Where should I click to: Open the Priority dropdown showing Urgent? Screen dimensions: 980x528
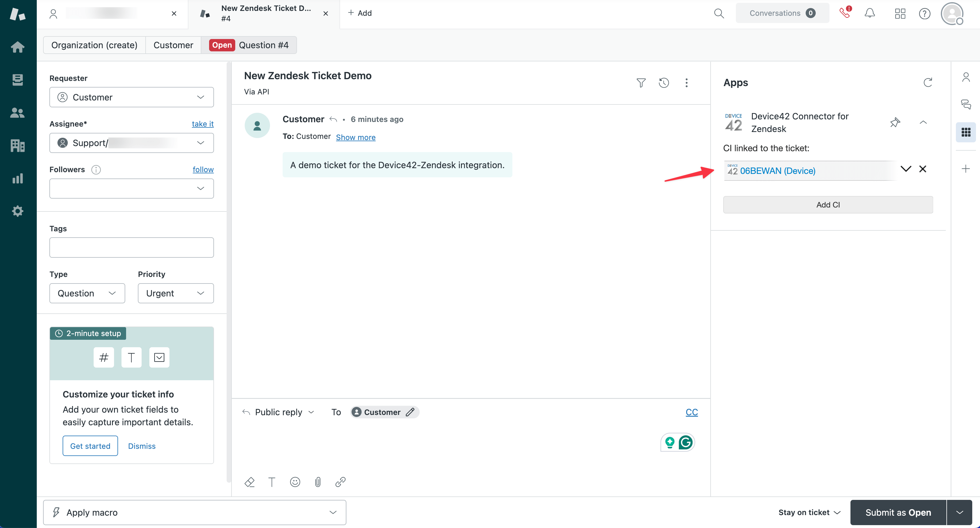[x=175, y=293]
